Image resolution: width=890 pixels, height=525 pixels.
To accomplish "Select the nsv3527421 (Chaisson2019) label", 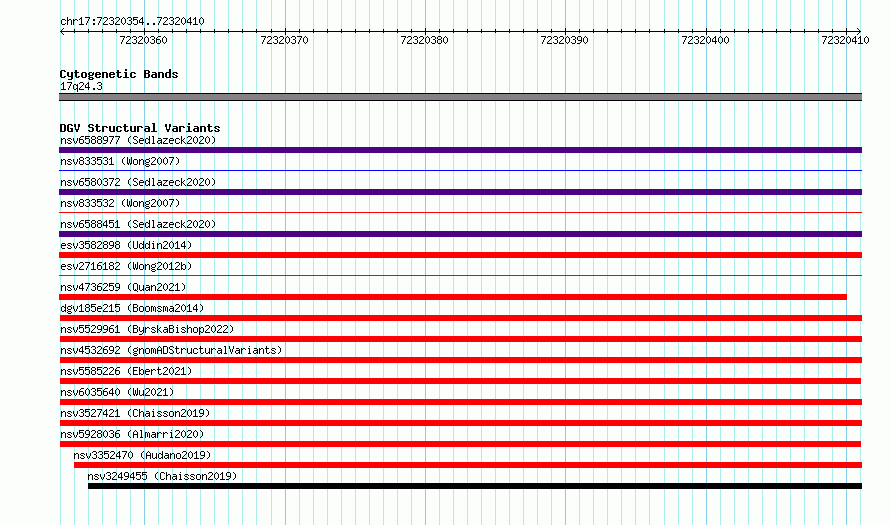I will tap(135, 413).
